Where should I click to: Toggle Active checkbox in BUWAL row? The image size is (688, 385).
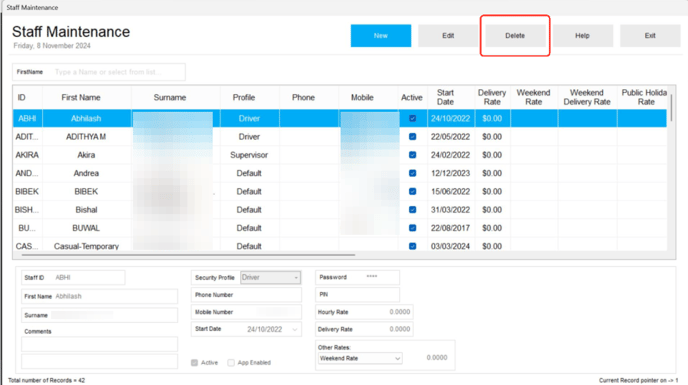412,228
